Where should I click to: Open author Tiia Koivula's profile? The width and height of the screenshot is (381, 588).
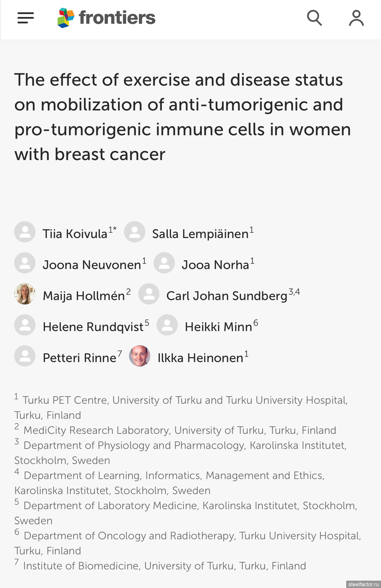[x=75, y=234]
